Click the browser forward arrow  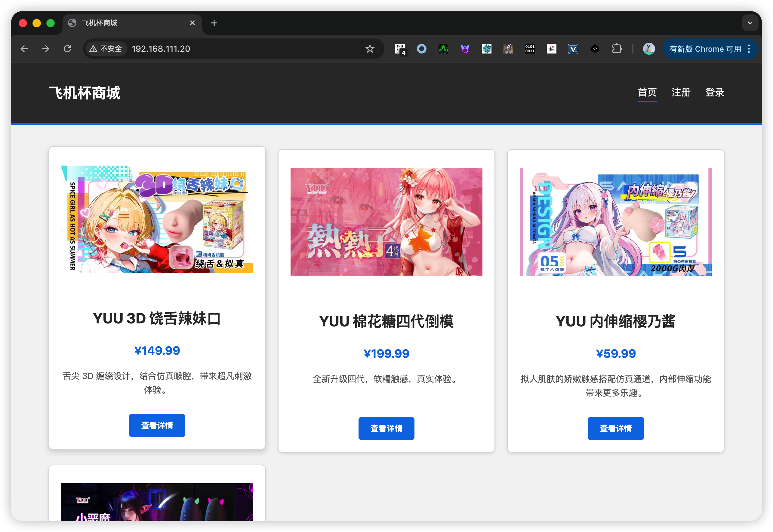[x=46, y=49]
